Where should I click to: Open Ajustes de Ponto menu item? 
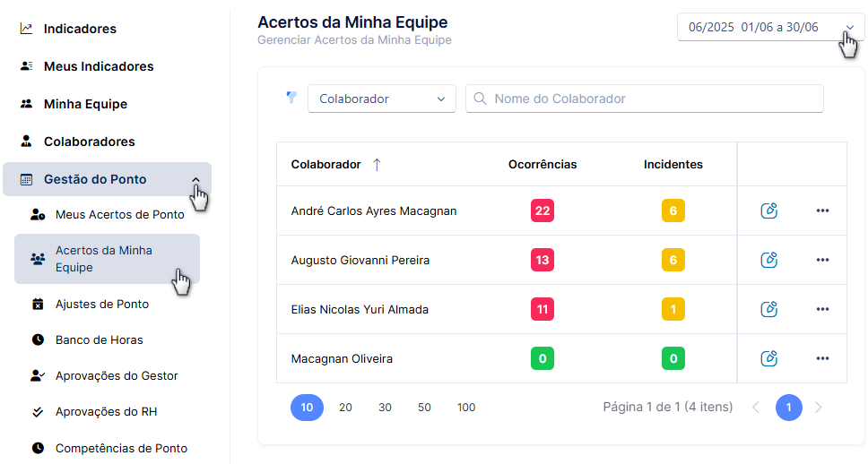point(102,305)
